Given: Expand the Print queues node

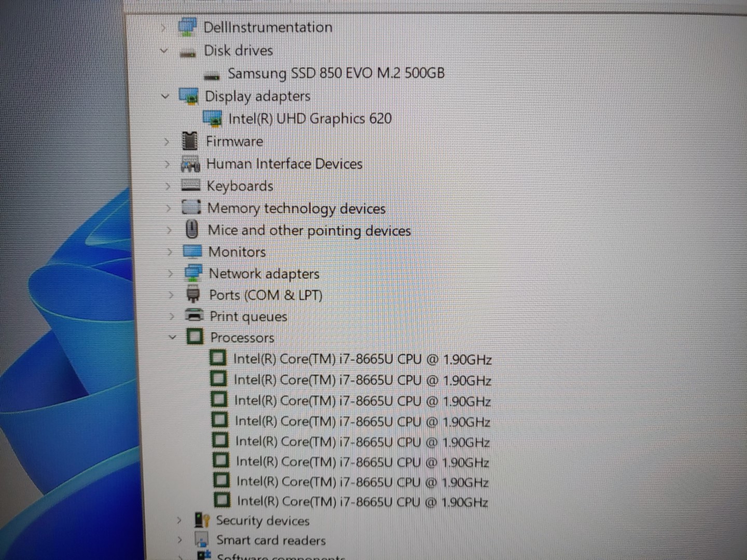Looking at the screenshot, I should [x=171, y=316].
